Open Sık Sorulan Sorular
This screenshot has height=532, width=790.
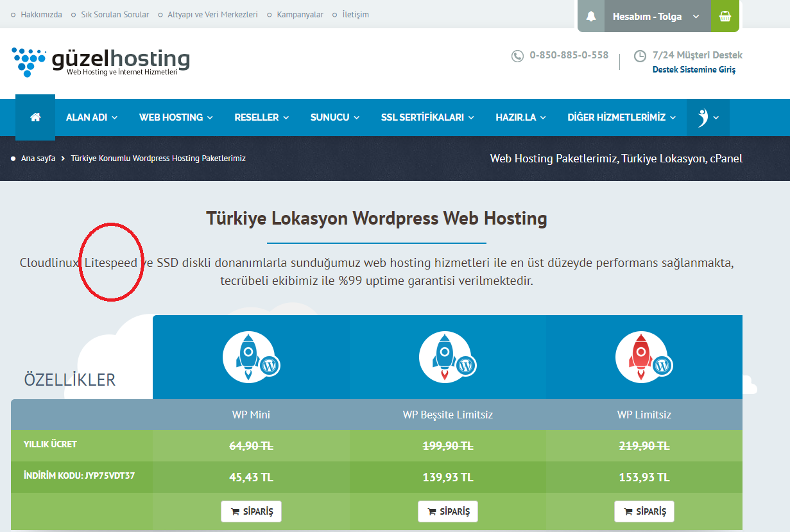coord(115,14)
